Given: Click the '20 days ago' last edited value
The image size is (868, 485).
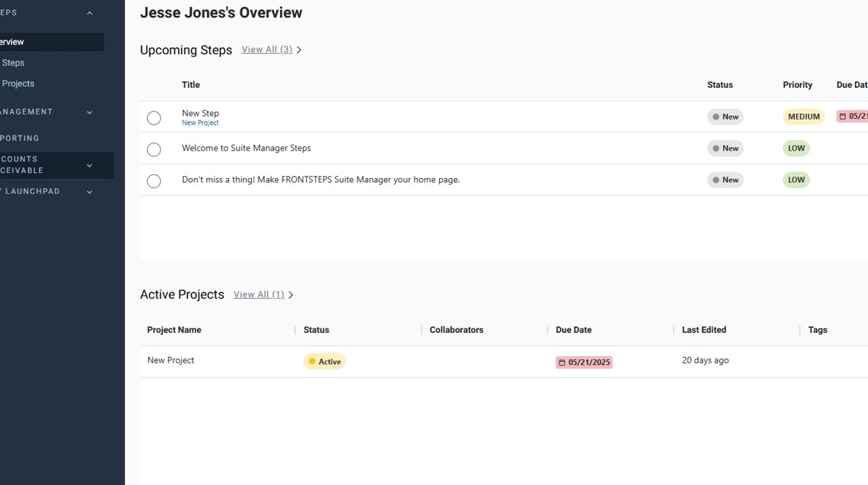Looking at the screenshot, I should coord(705,360).
